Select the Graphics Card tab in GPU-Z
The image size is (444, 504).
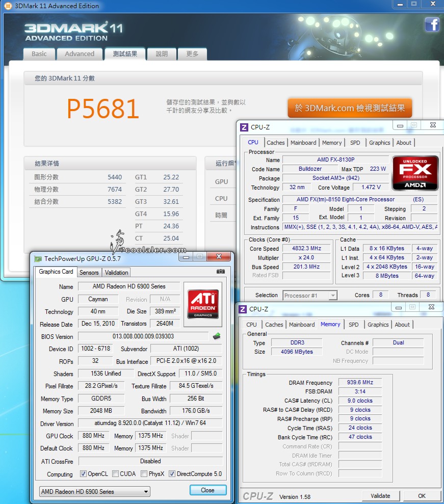56,272
